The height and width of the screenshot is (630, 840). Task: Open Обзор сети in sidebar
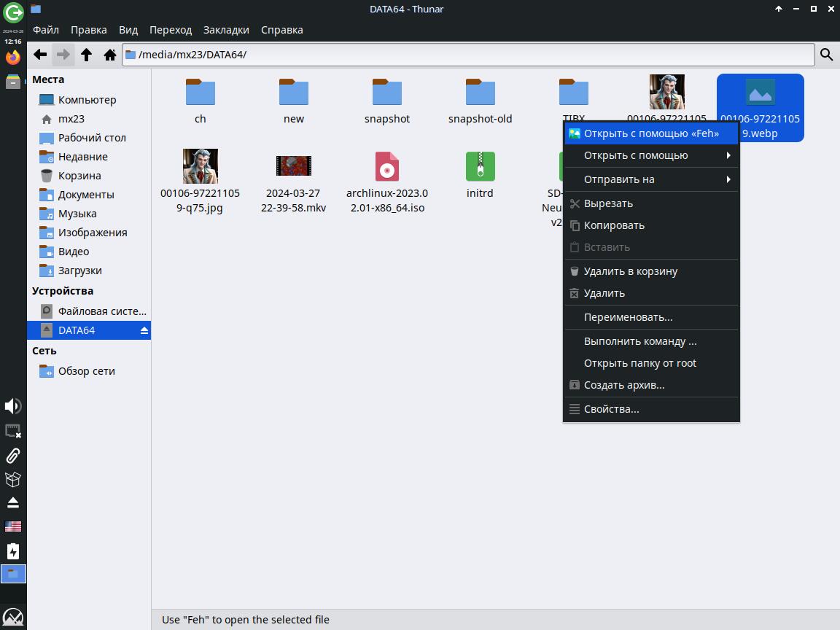coord(89,371)
